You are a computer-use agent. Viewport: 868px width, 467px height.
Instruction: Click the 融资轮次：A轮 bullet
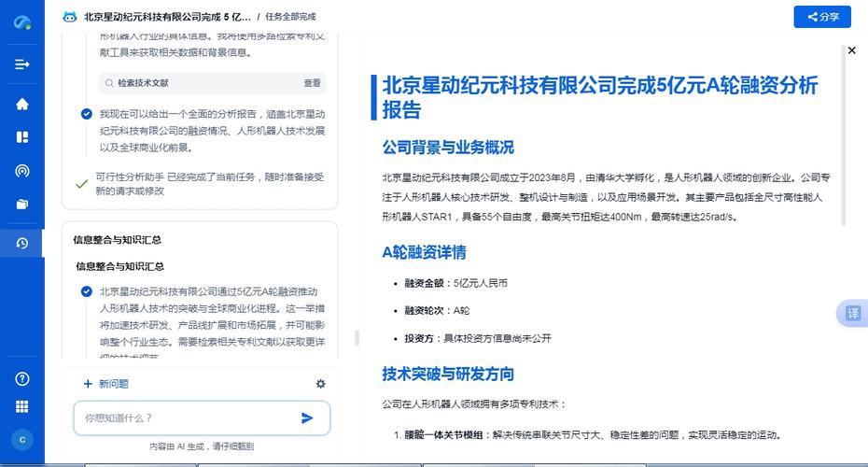pos(437,311)
